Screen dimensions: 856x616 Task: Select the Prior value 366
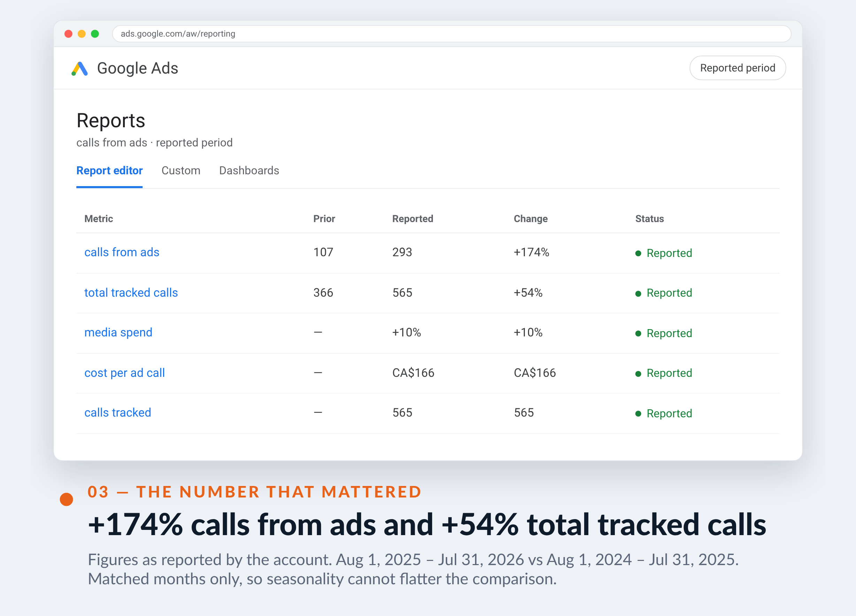(323, 292)
